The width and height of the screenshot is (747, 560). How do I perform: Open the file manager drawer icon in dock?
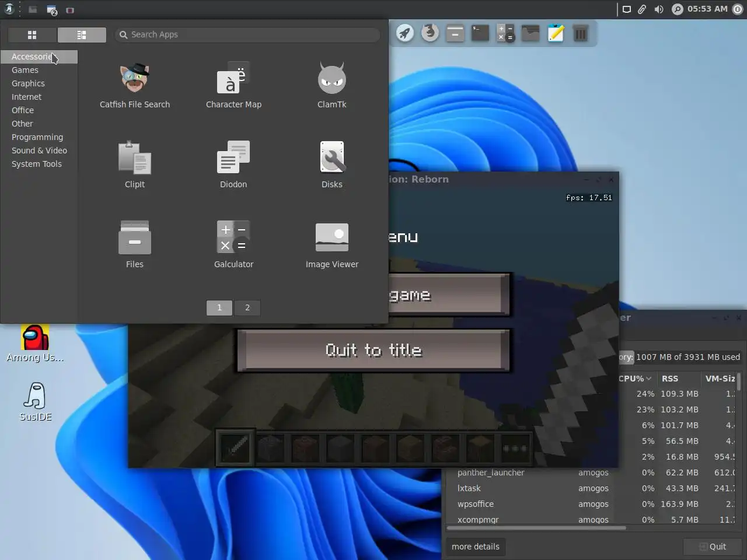[x=455, y=33]
